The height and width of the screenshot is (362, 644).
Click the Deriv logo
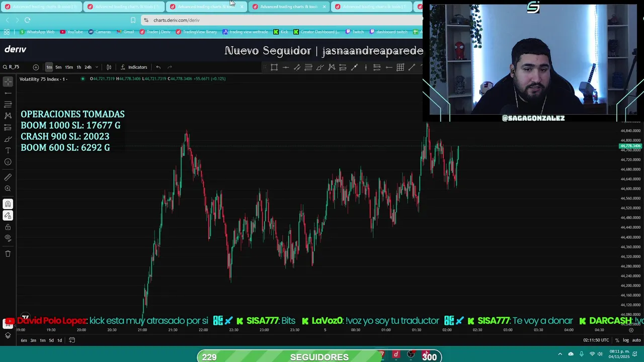click(x=16, y=49)
